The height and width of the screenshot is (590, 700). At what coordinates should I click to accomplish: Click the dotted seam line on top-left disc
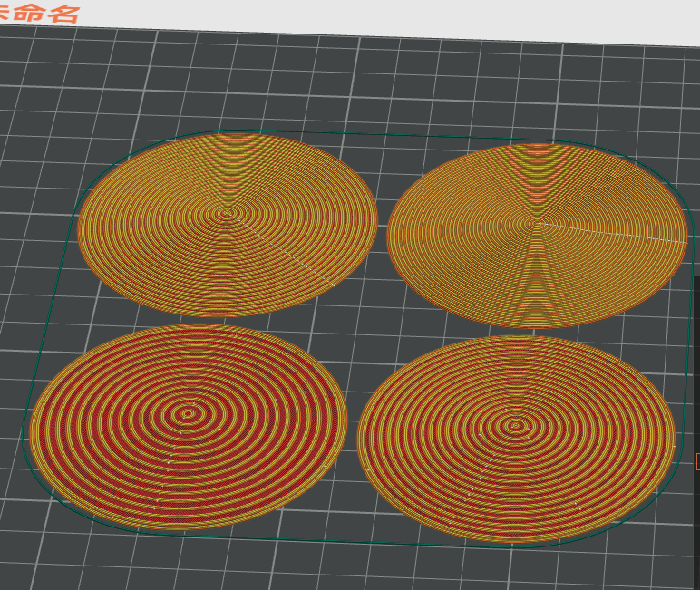pyautogui.click(x=281, y=250)
